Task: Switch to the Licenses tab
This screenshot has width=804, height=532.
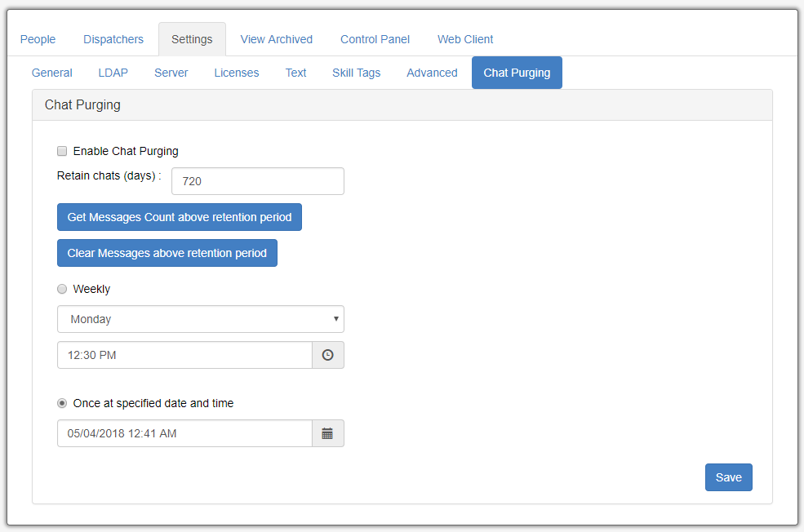Action: click(236, 73)
